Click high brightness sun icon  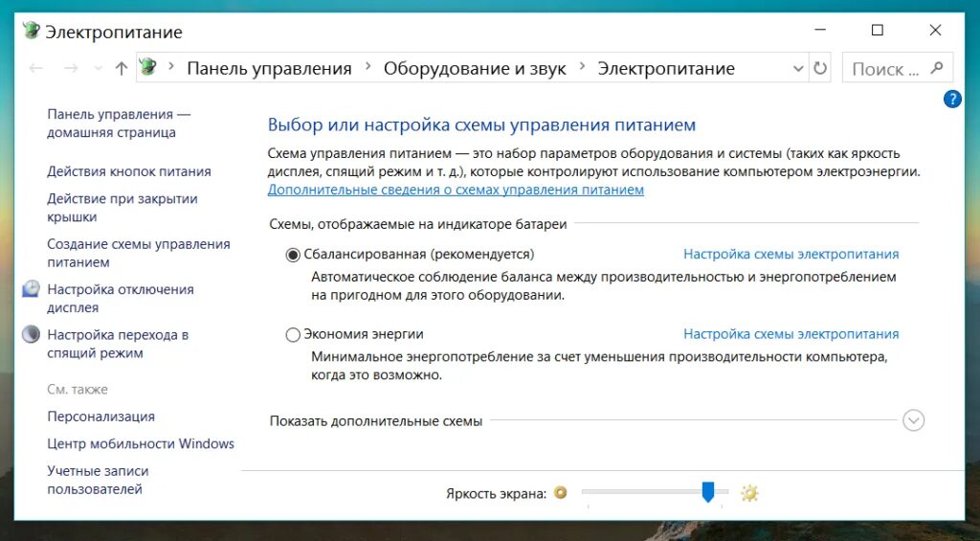coord(749,493)
